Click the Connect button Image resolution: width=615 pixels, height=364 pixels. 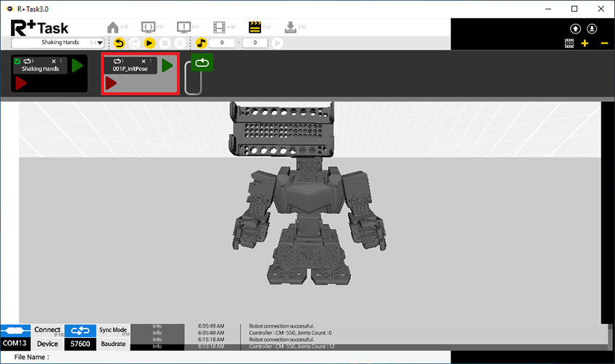point(48,331)
